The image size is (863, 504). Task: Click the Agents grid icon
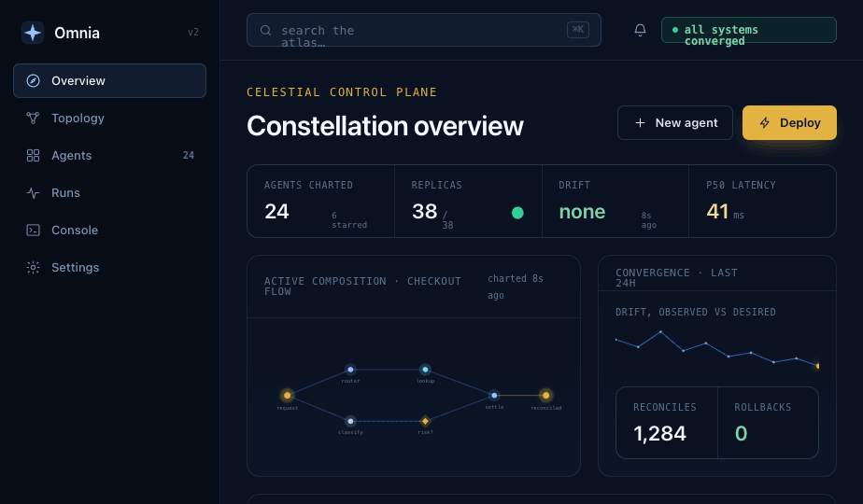pyautogui.click(x=33, y=156)
